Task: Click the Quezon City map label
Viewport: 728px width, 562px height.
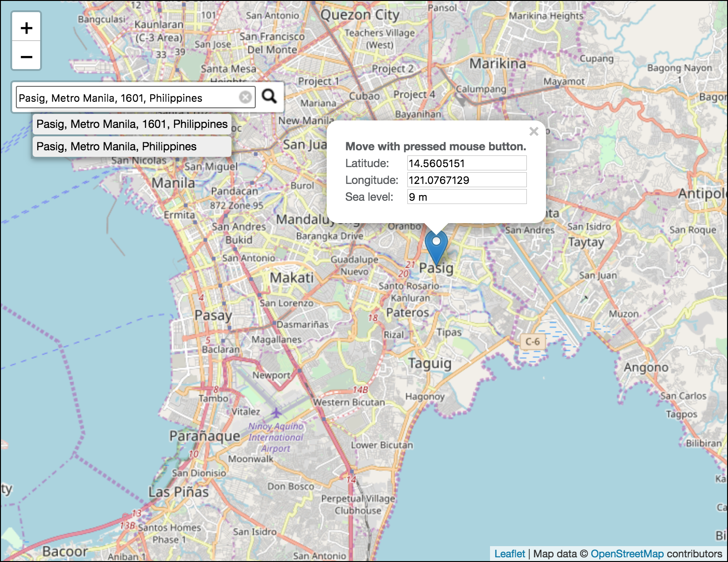Action: click(360, 15)
